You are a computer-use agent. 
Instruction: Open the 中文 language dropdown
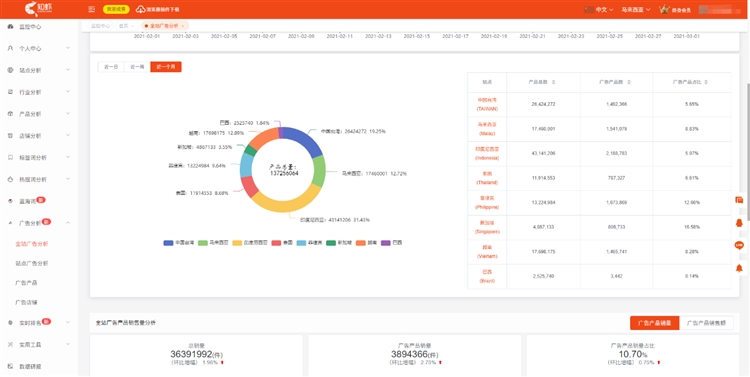604,10
